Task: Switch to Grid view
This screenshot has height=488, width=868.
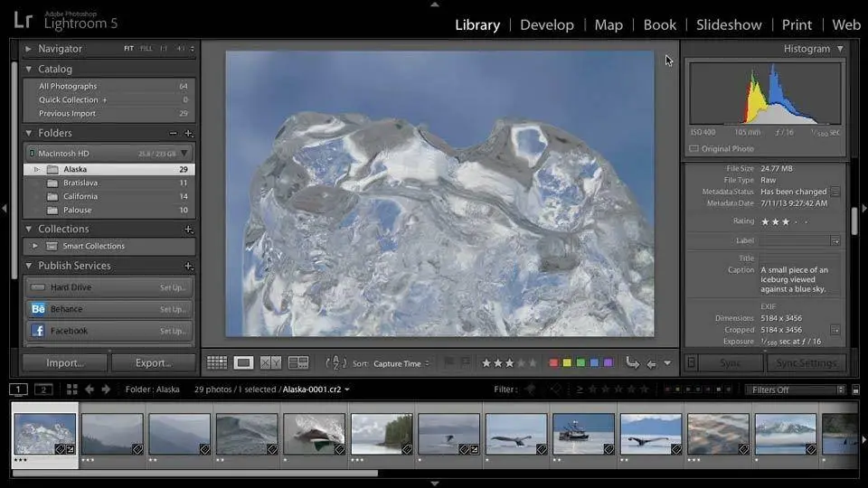Action: click(216, 363)
